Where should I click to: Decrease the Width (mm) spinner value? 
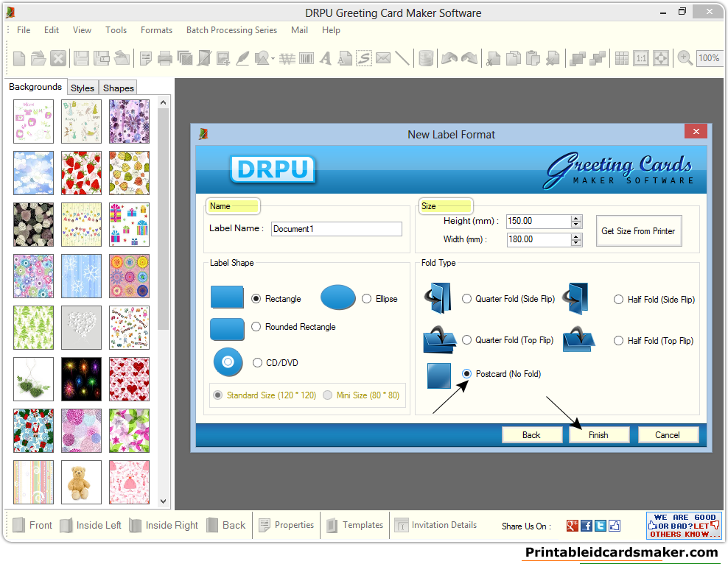(x=576, y=242)
